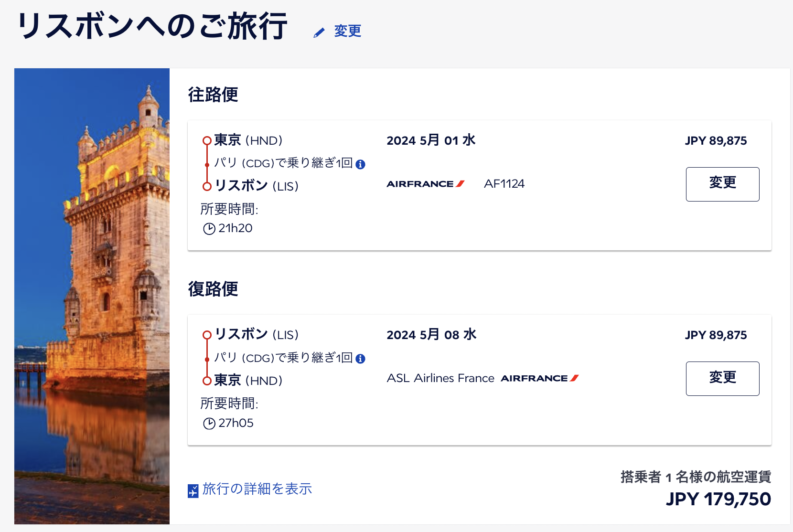Screen dimensions: 793x532
Task: Click outbound arrival リスボン (LIS)
Action: click(257, 186)
